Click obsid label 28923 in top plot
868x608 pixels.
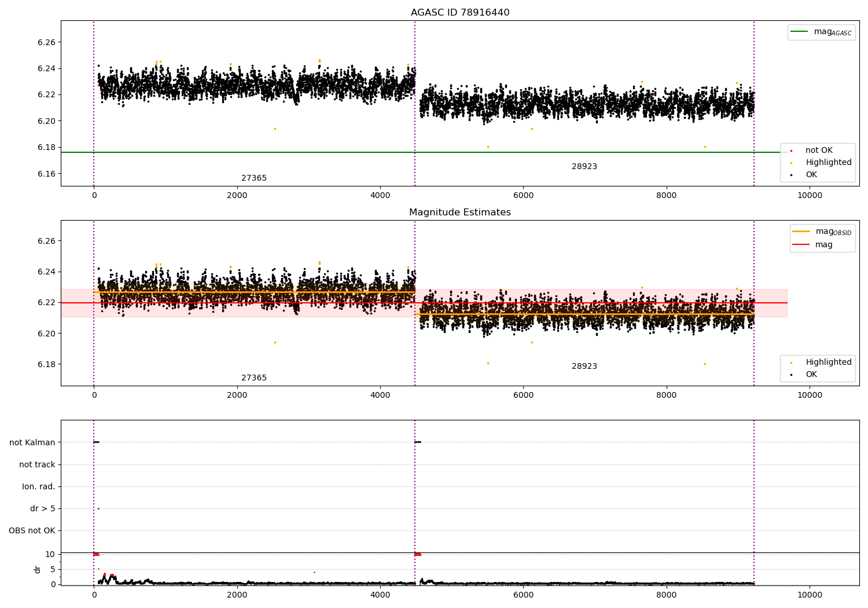tap(584, 167)
